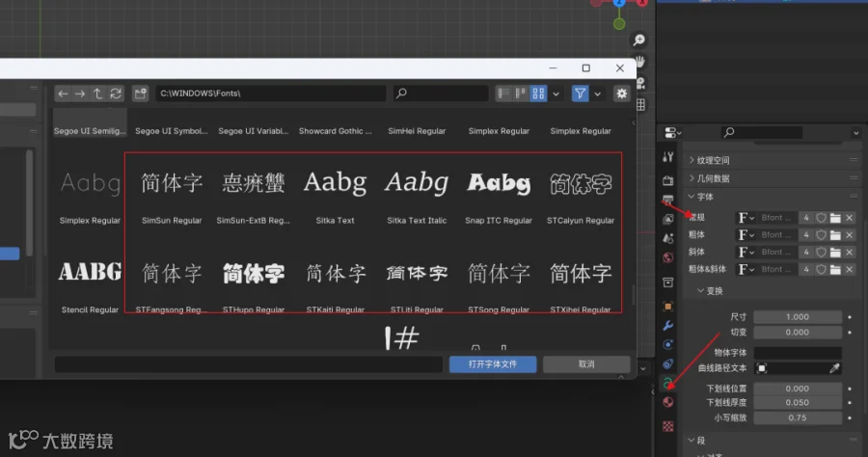Screen dimensions: 868x457
Task: Click folder icon beside 常规 font
Action: pos(835,218)
